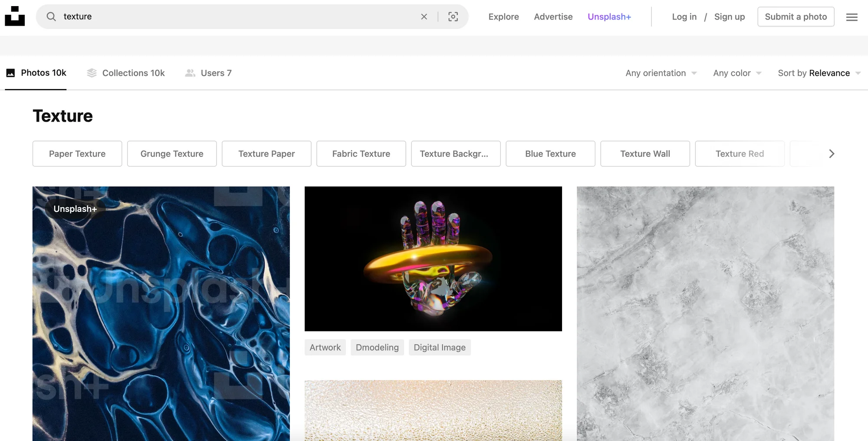Go to the Unsplash+ nav link
The image size is (868, 441).
pos(609,16)
